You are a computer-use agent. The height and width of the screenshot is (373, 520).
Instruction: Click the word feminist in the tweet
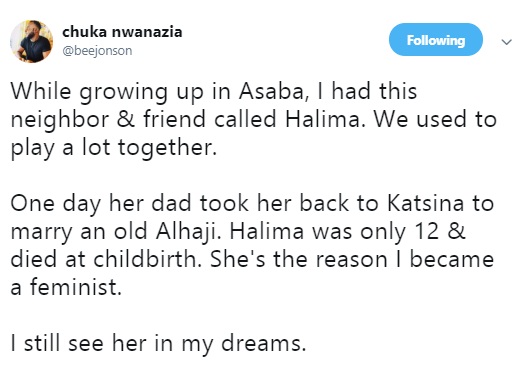[76, 287]
